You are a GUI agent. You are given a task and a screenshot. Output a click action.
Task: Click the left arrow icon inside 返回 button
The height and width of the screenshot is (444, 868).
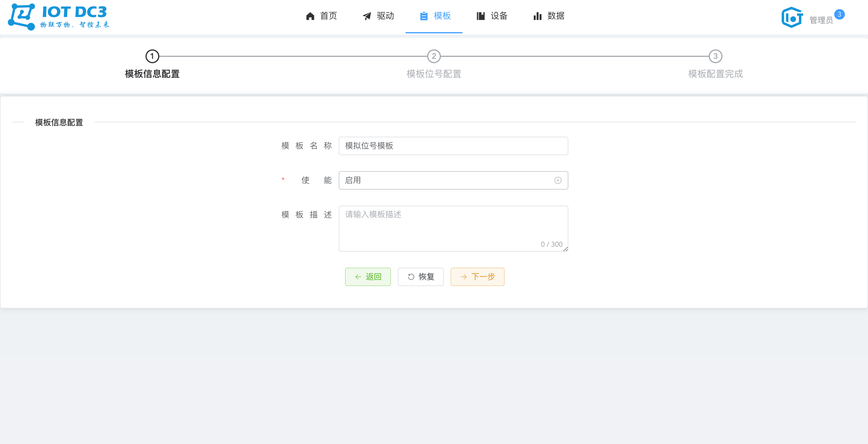pos(358,277)
